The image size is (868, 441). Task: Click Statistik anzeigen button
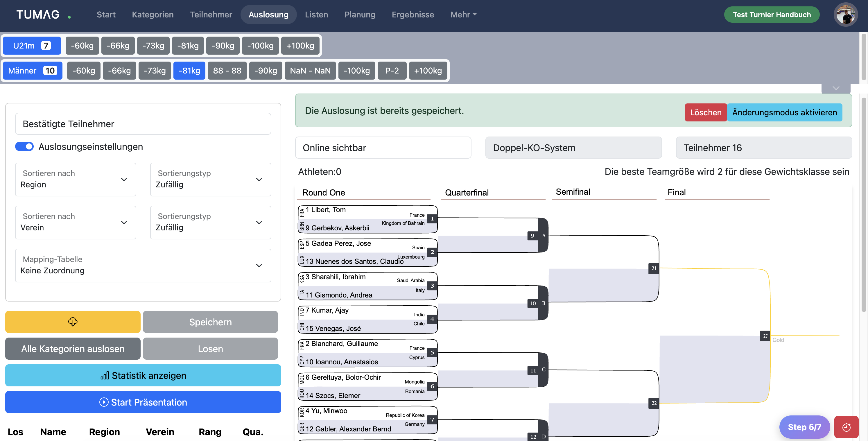pyautogui.click(x=143, y=375)
